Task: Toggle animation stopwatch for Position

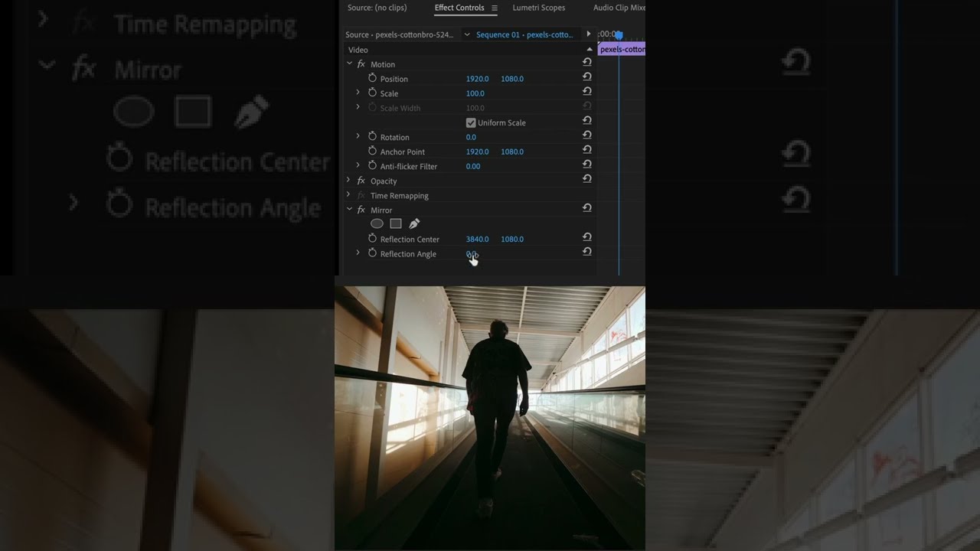Action: 373,78
